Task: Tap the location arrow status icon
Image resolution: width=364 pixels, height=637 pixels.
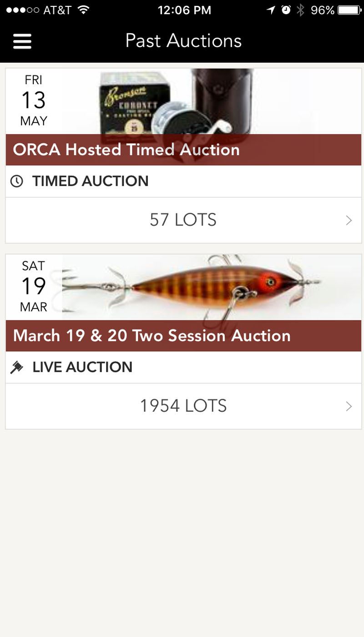Action: pyautogui.click(x=271, y=10)
